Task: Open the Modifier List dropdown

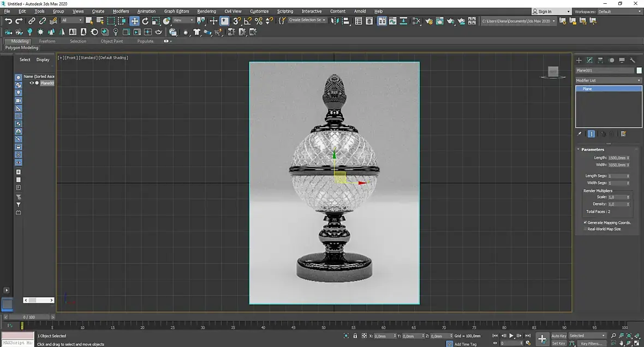Action: (609, 80)
